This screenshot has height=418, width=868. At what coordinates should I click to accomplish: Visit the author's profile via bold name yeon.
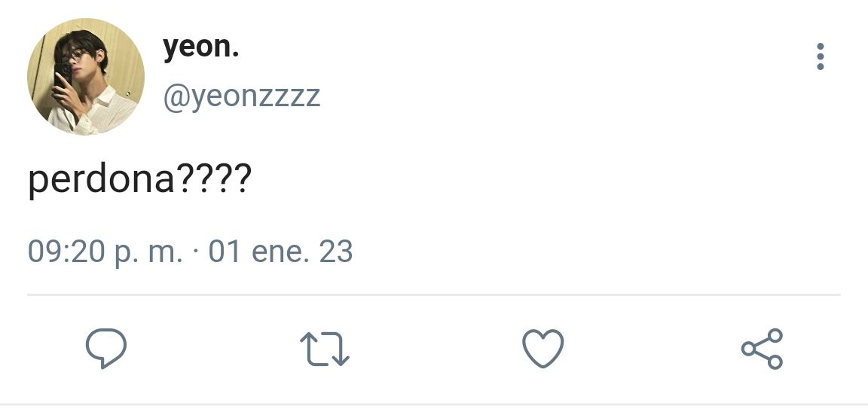201,47
